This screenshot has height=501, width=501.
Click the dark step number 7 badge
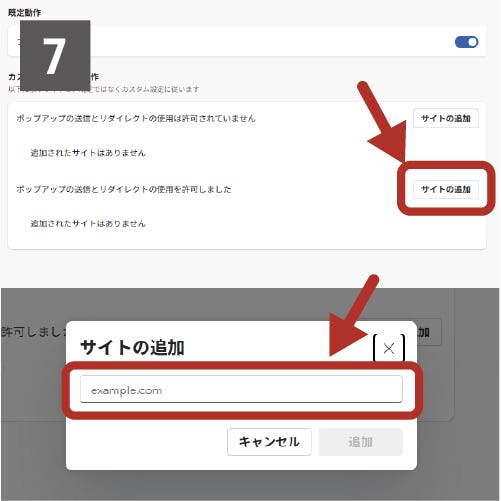(55, 55)
